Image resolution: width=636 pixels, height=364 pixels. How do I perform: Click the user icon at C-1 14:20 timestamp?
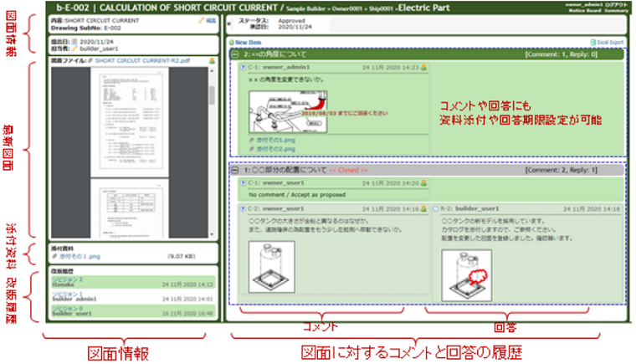pyautogui.click(x=424, y=183)
